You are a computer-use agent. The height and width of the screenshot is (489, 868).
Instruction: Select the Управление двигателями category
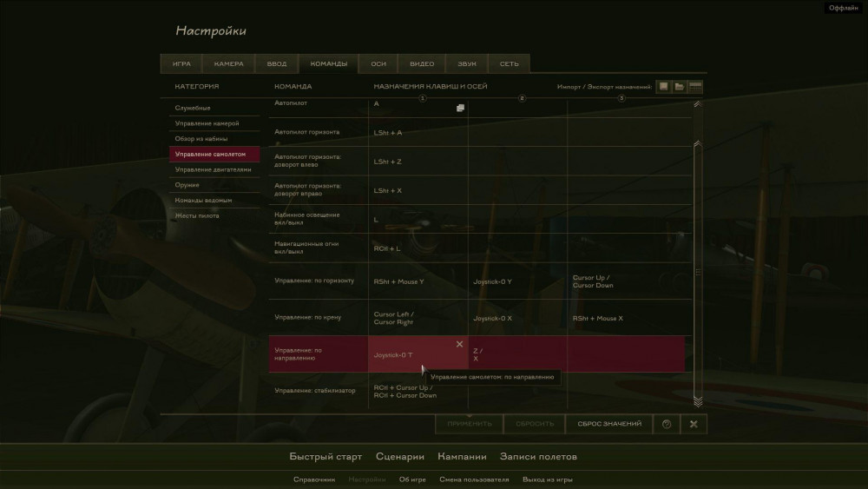[x=214, y=169]
